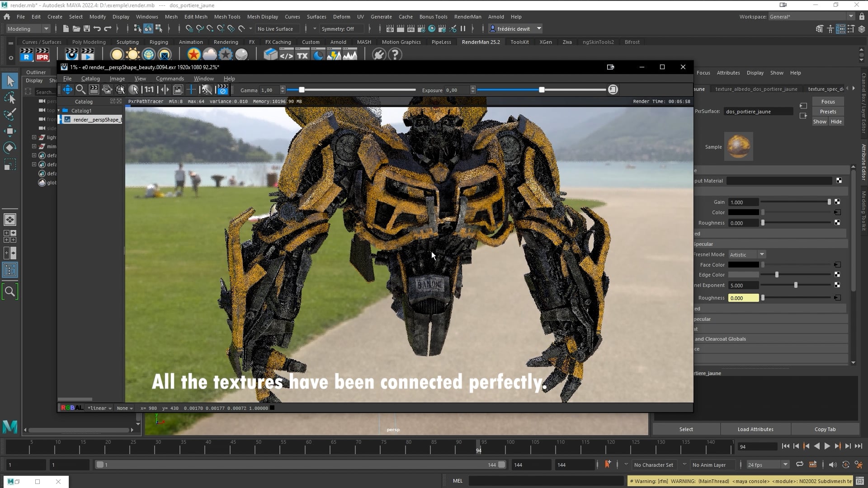
Task: Collapse the Catalog1 tree node
Action: click(x=59, y=110)
